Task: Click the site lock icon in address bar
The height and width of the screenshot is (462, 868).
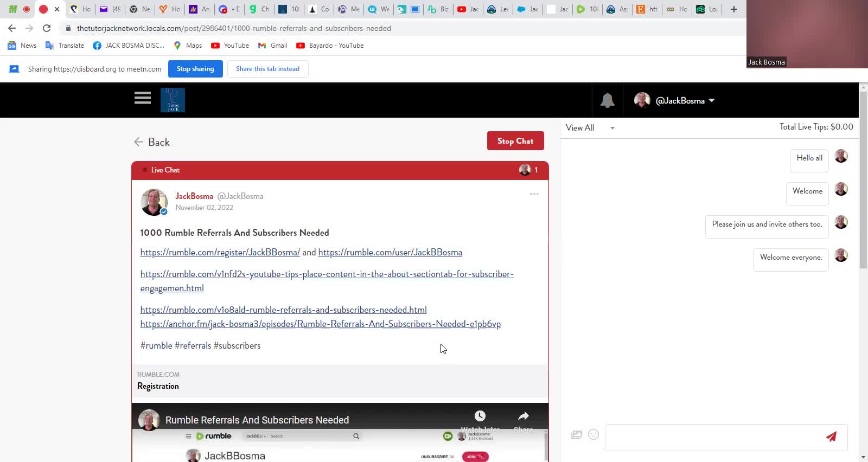Action: pos(68,28)
